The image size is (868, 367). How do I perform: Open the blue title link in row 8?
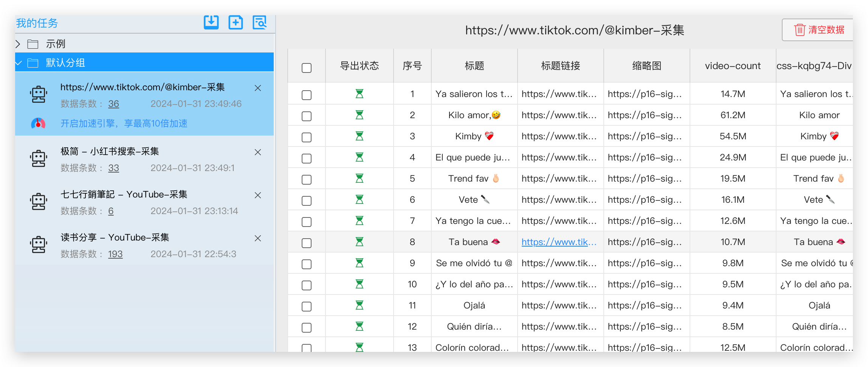[559, 242]
